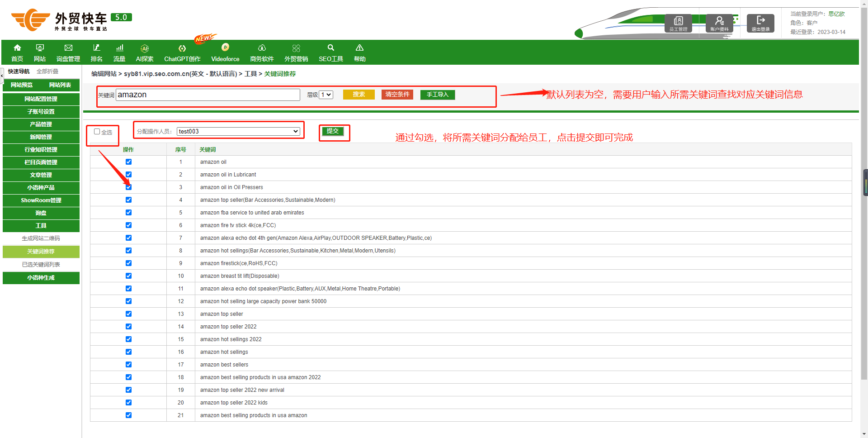Open the 工具 sidebar section
Image resolution: width=868 pixels, height=438 pixels.
[x=41, y=225]
